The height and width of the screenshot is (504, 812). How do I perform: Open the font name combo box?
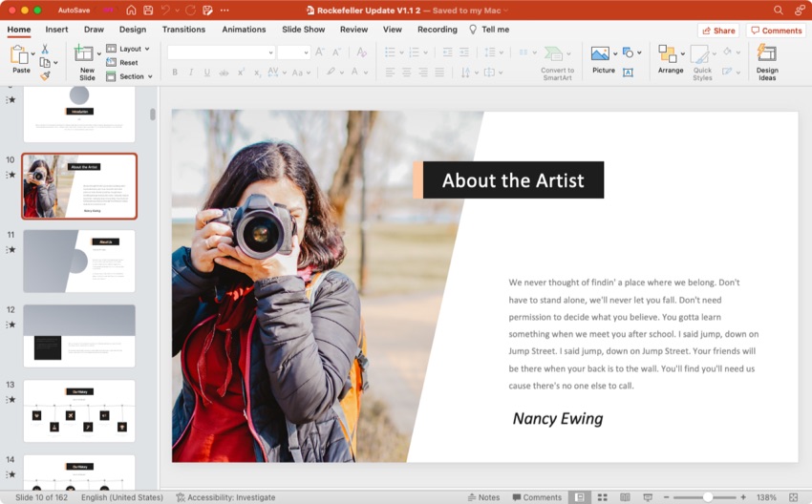(x=221, y=52)
